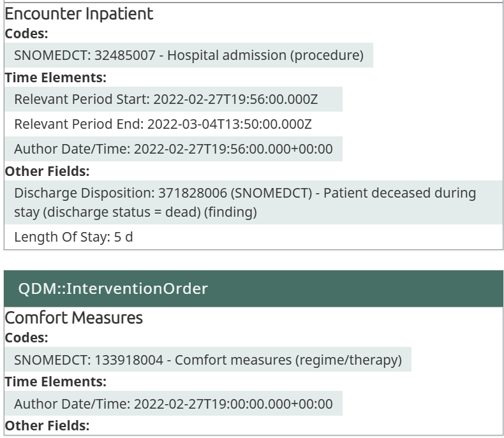Click Time Elements label under Encounter Inpatient
The height and width of the screenshot is (438, 504).
point(56,78)
